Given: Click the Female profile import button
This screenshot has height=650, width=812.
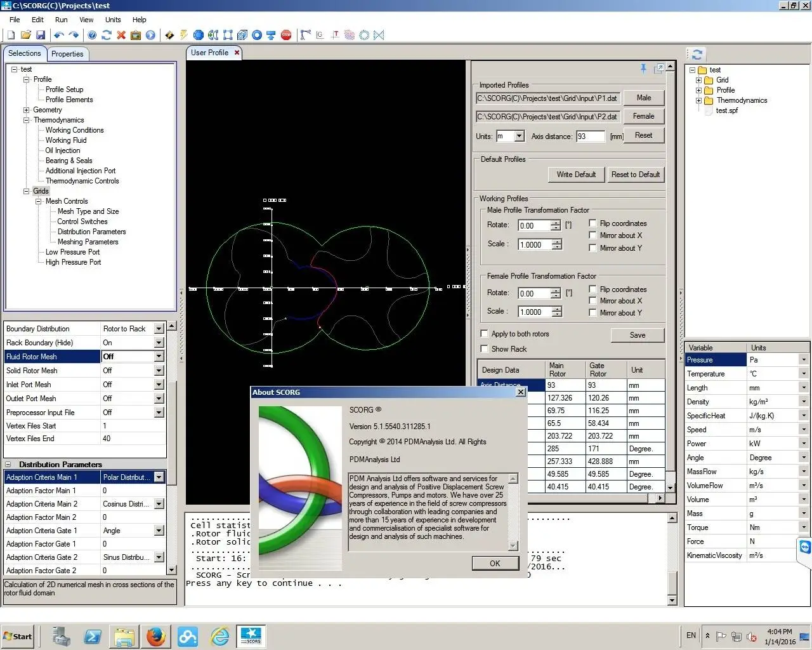Looking at the screenshot, I should point(644,116).
